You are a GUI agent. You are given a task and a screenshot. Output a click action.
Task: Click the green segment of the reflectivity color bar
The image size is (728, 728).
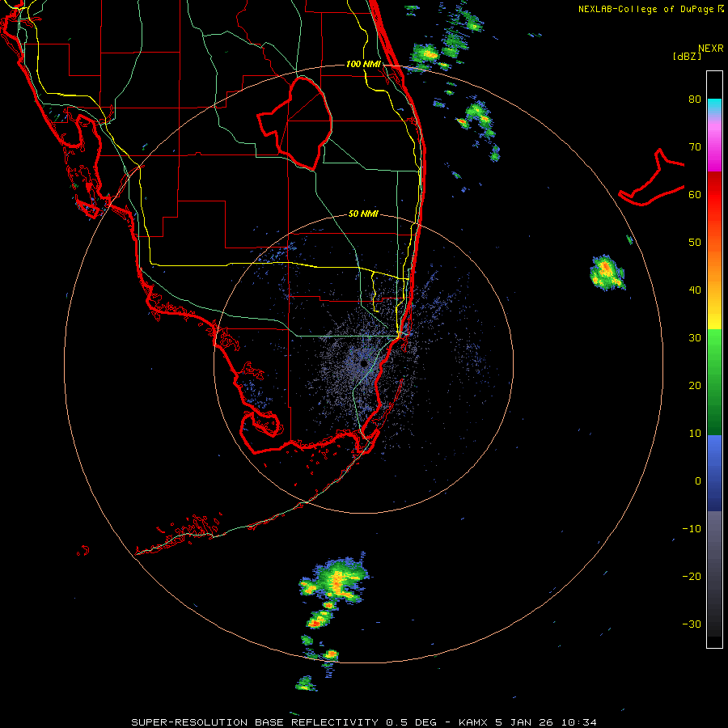point(714,382)
